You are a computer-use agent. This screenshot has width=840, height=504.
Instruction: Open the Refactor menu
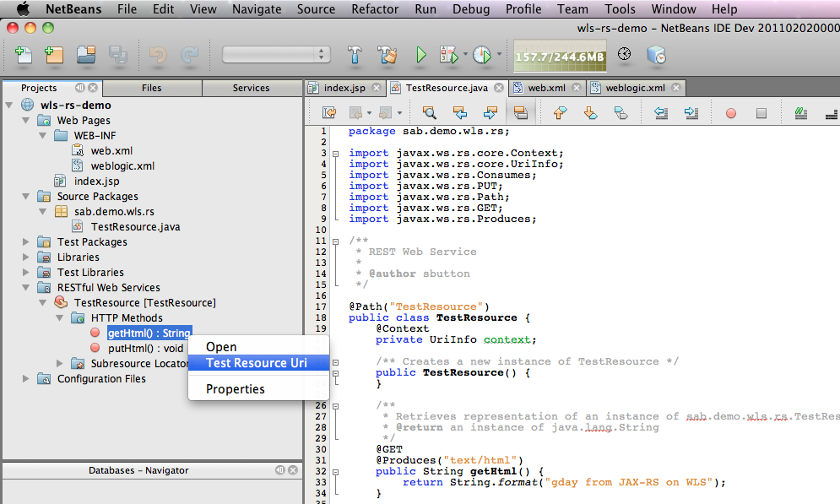pos(374,9)
